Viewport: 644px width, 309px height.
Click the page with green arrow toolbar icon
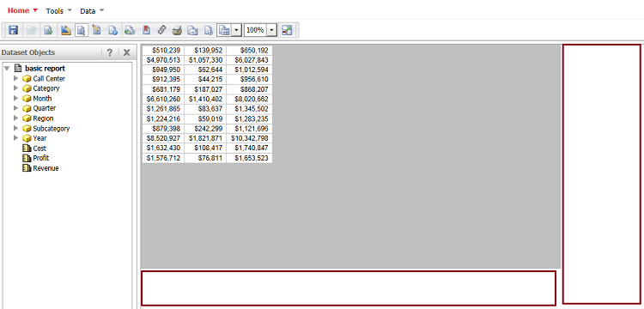(x=48, y=30)
